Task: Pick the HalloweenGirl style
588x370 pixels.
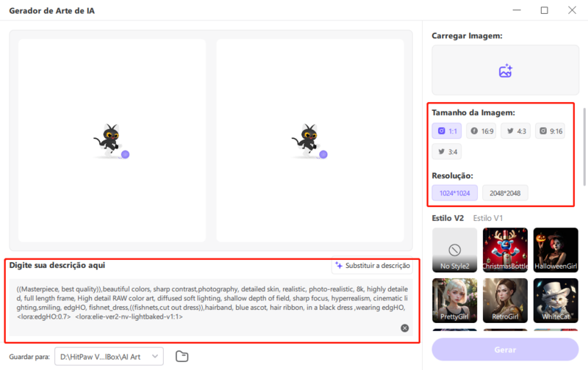Action: 555,250
